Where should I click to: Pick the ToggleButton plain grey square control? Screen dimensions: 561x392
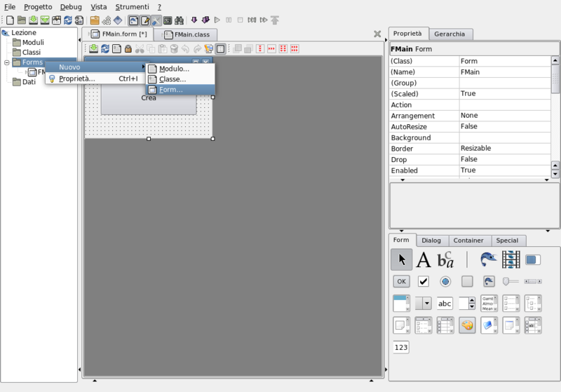tap(467, 281)
